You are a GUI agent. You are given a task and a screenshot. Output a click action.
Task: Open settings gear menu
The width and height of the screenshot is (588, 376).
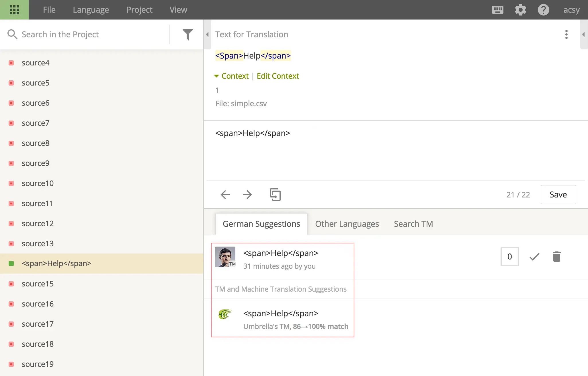tap(521, 9)
